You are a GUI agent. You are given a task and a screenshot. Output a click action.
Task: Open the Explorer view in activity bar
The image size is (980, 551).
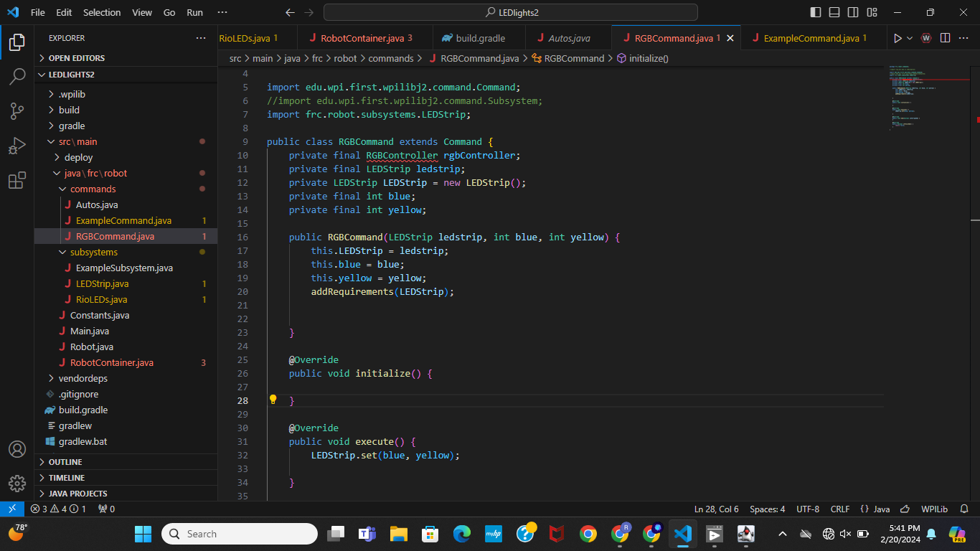coord(17,43)
